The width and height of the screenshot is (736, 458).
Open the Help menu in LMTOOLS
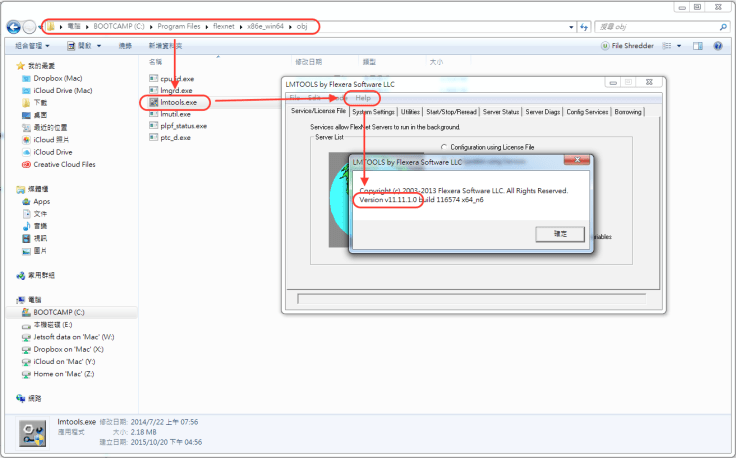pyautogui.click(x=362, y=98)
